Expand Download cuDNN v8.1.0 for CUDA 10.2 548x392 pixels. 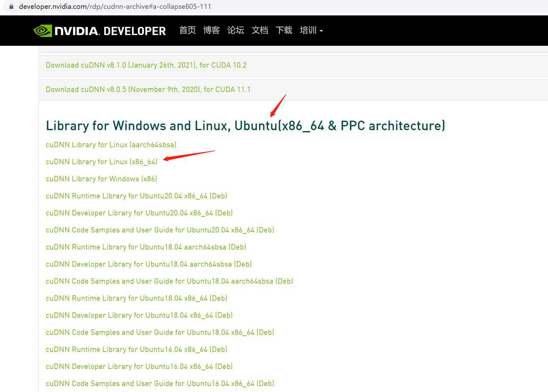[146, 65]
